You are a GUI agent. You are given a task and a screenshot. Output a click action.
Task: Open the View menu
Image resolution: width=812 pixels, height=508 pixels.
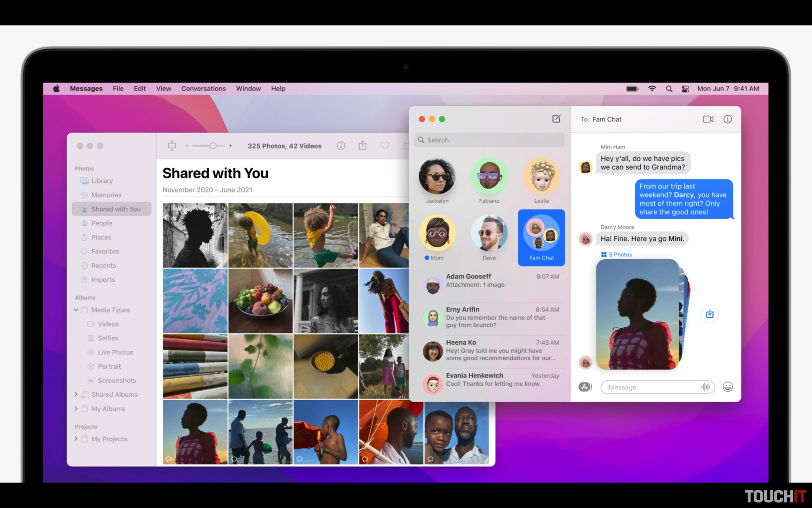pyautogui.click(x=163, y=89)
